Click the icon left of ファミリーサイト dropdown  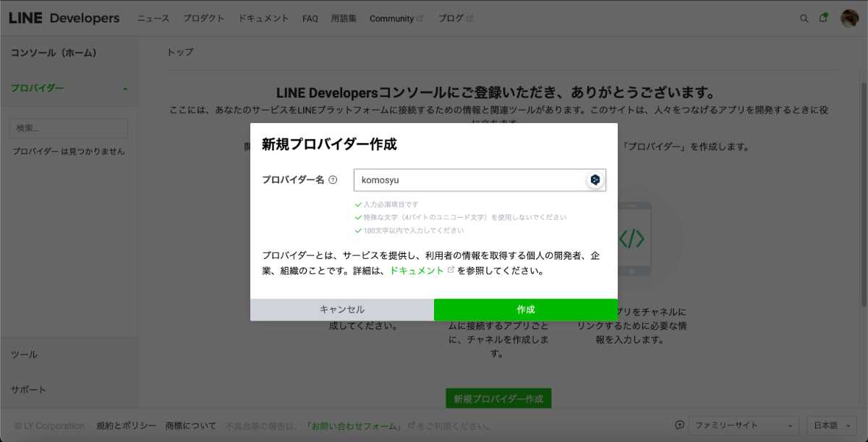click(679, 425)
